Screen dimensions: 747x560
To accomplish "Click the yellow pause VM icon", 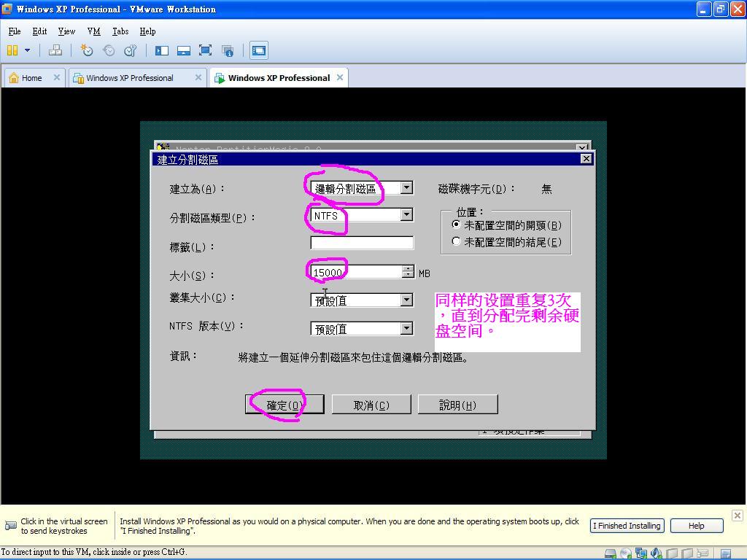I will [13, 50].
